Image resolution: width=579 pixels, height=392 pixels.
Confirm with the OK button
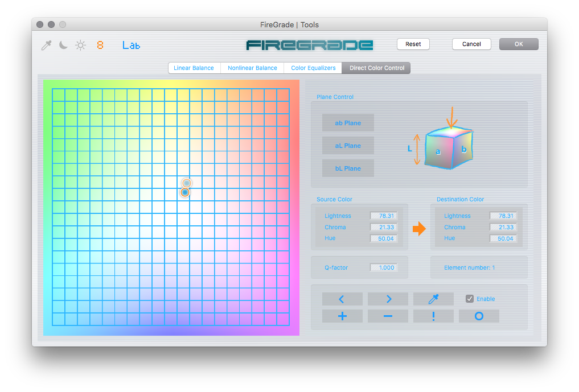[519, 44]
